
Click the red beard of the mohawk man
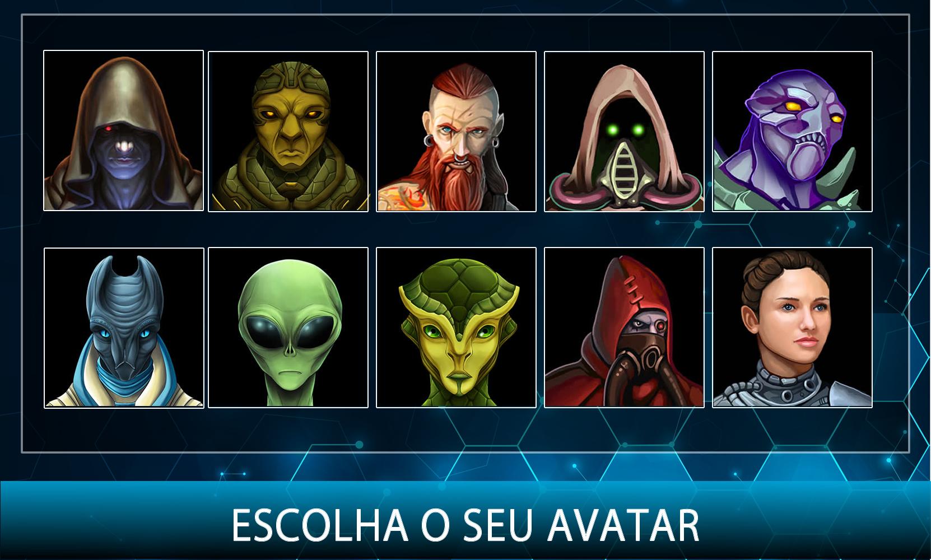[457, 178]
